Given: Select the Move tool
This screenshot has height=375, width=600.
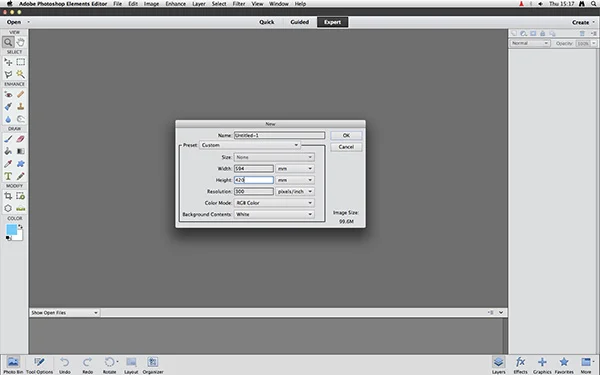Looking at the screenshot, I should click(x=8, y=62).
